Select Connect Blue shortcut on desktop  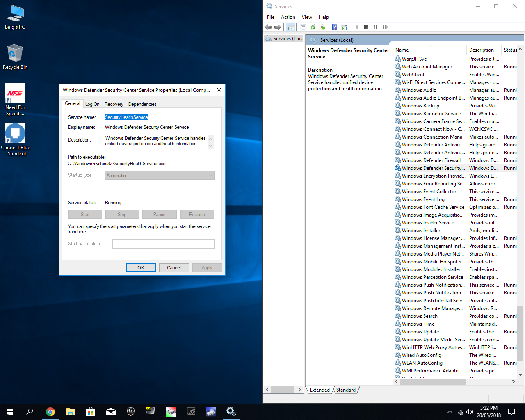point(15,140)
